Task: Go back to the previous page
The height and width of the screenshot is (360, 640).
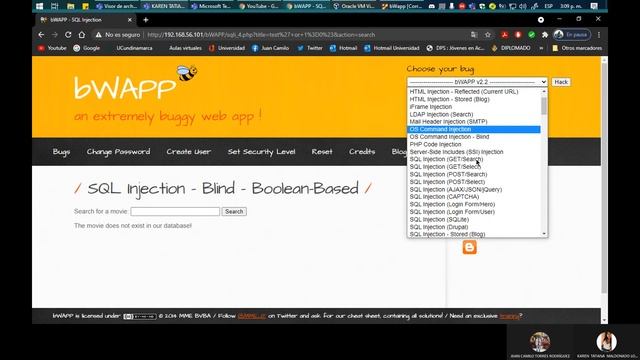Action: click(x=41, y=35)
